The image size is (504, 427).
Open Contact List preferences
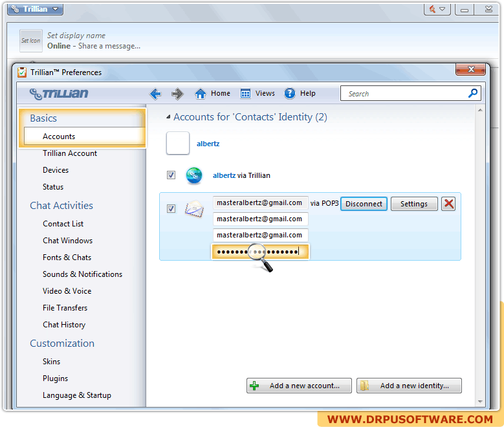click(x=63, y=224)
